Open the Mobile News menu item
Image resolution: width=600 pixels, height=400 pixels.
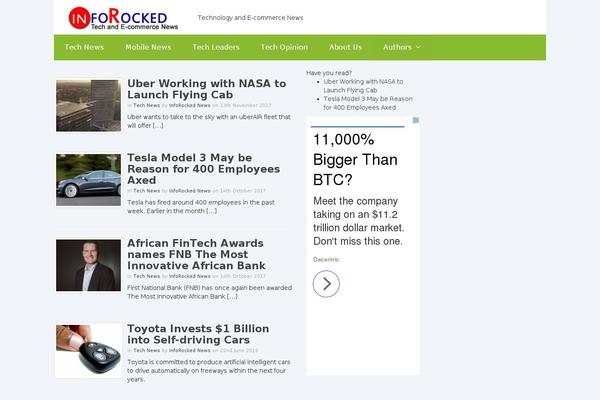tap(148, 47)
